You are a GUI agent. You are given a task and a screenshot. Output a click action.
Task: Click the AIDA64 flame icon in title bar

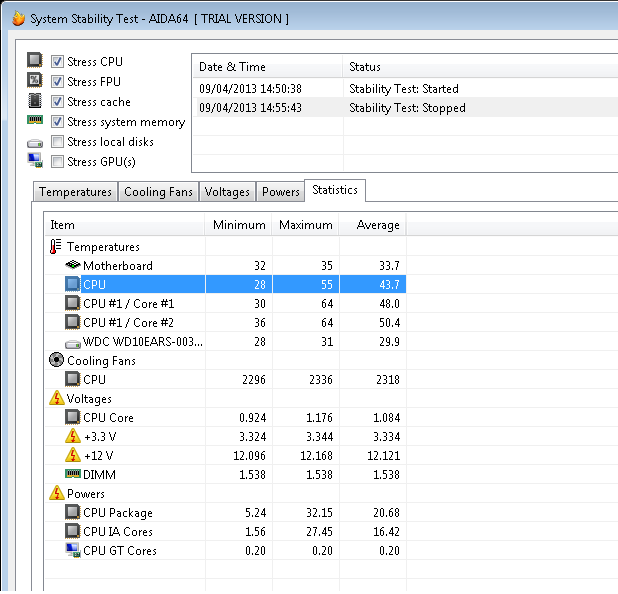coord(17,18)
